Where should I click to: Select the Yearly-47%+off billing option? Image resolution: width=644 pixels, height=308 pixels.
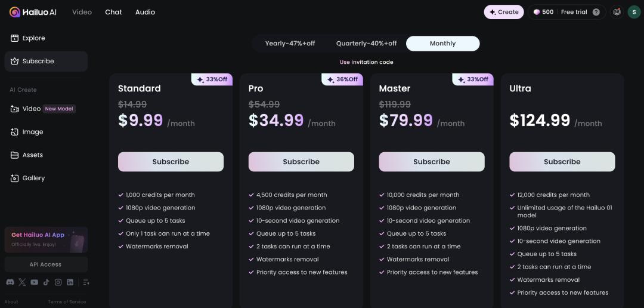pyautogui.click(x=290, y=44)
